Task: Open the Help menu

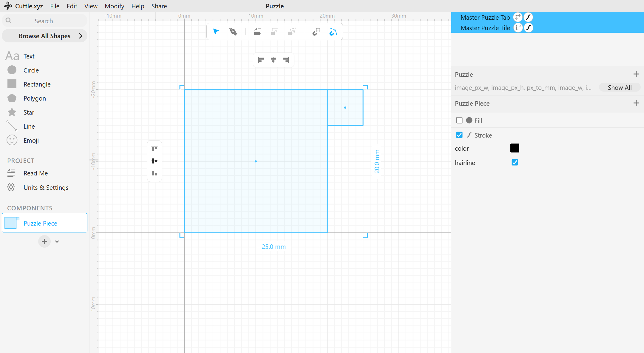Action: [x=138, y=6]
